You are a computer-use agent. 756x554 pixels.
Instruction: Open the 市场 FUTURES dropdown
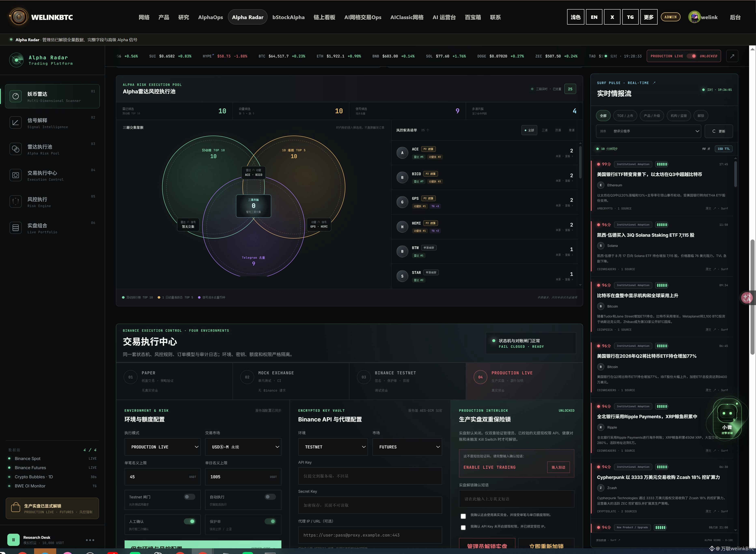tap(407, 447)
